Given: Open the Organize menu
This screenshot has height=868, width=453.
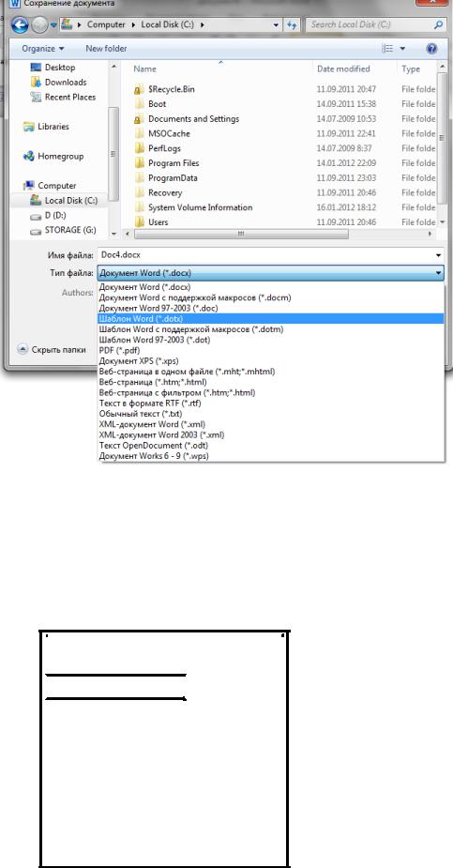Looking at the screenshot, I should click(42, 49).
